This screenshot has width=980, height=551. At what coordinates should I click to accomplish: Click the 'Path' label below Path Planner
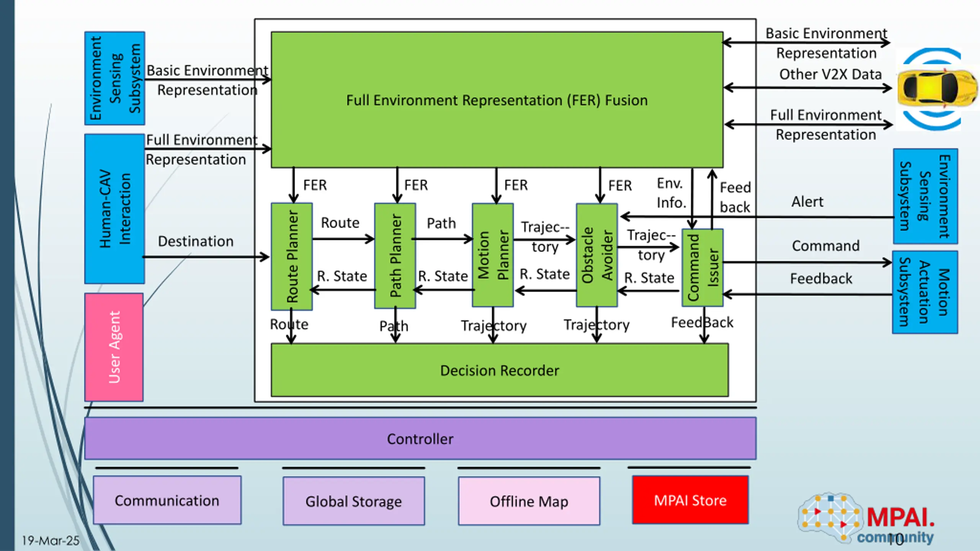[x=394, y=326]
